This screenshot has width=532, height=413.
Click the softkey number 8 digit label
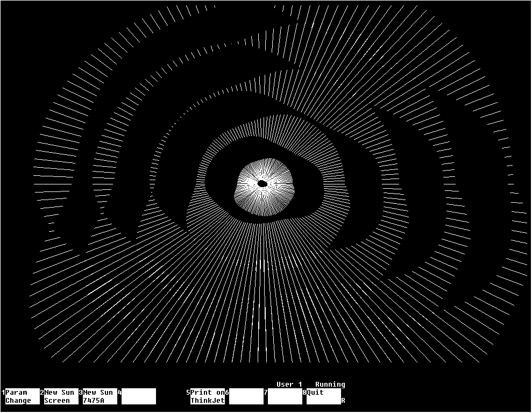coord(304,393)
